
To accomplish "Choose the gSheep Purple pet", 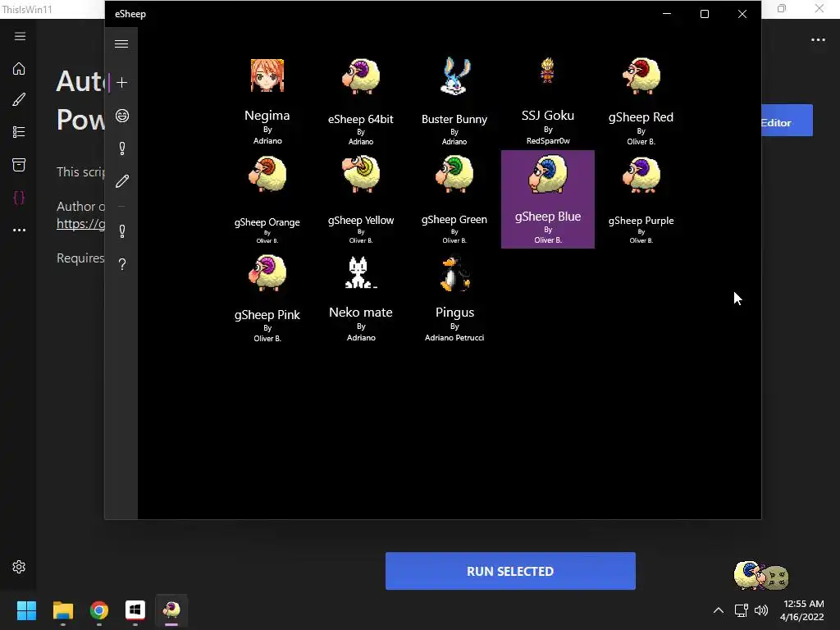I will click(641, 199).
